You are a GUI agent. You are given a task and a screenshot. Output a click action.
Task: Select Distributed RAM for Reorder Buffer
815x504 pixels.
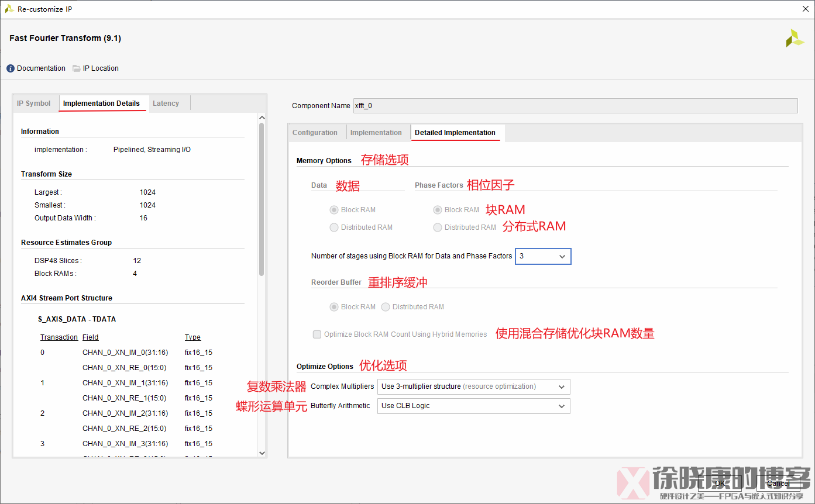click(386, 306)
